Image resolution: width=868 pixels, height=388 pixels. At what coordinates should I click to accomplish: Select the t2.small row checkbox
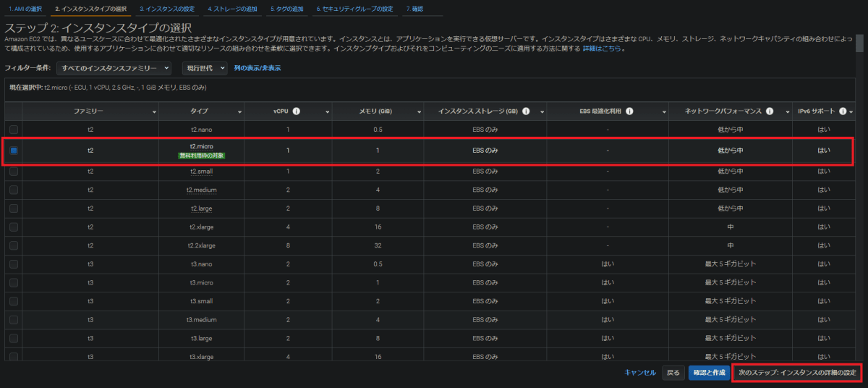pyautogui.click(x=14, y=172)
